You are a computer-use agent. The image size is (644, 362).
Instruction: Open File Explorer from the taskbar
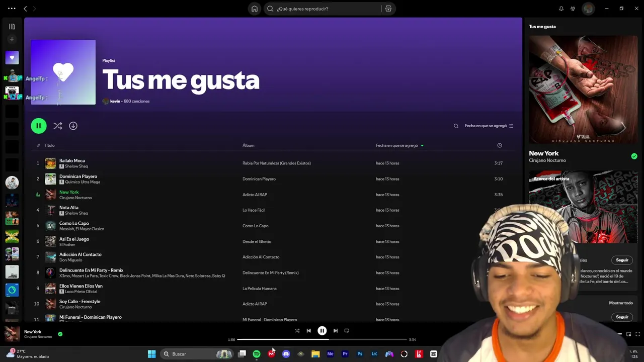pyautogui.click(x=315, y=354)
